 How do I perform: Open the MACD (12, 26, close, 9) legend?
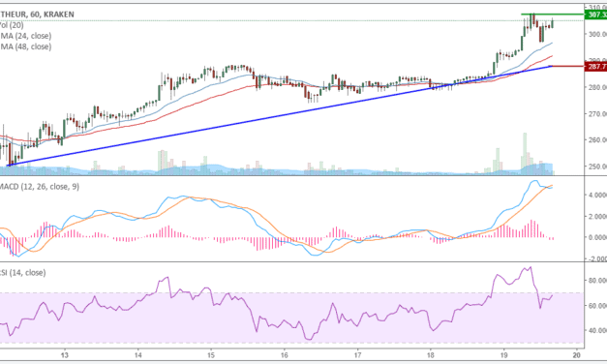pos(40,187)
